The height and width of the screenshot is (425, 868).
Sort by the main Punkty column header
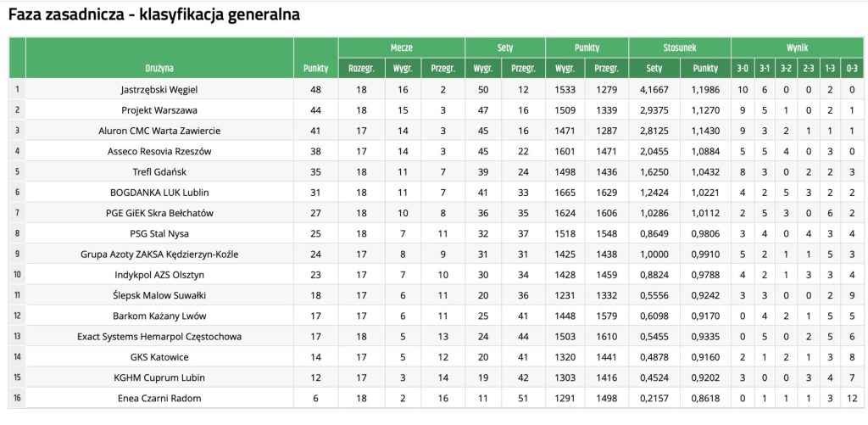pos(315,69)
